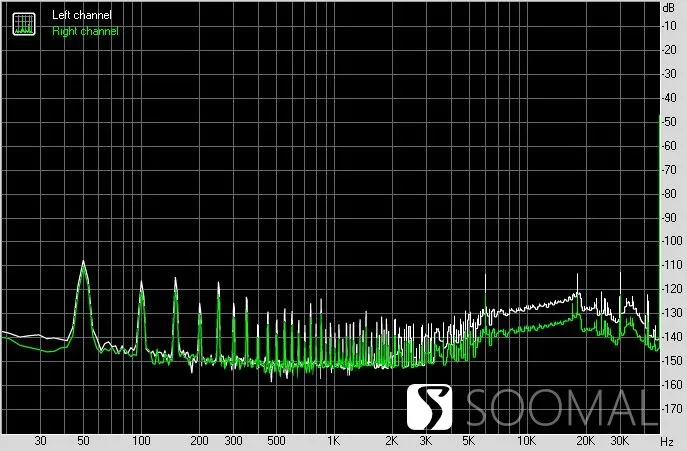
Task: Click the 50 Hz noise peak on the graph
Action: [x=83, y=263]
